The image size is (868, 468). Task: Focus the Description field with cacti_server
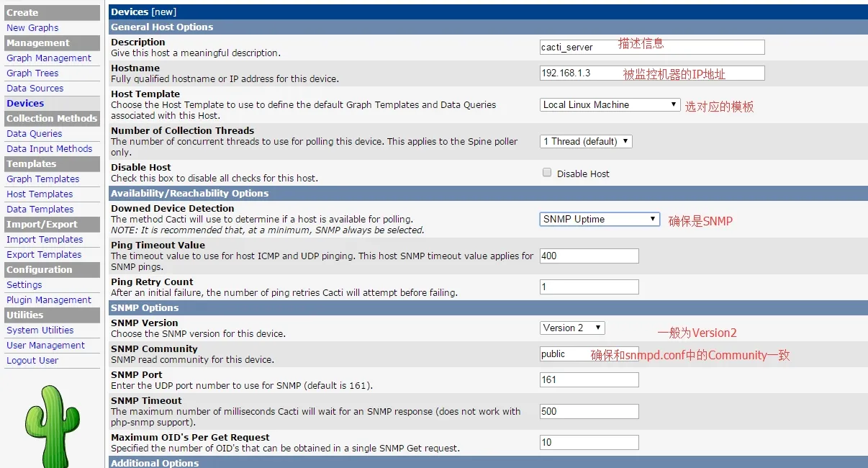point(652,47)
